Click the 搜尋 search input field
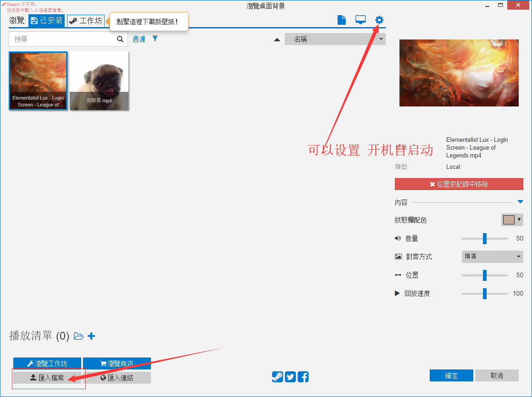The width and height of the screenshot is (532, 397). click(x=68, y=39)
